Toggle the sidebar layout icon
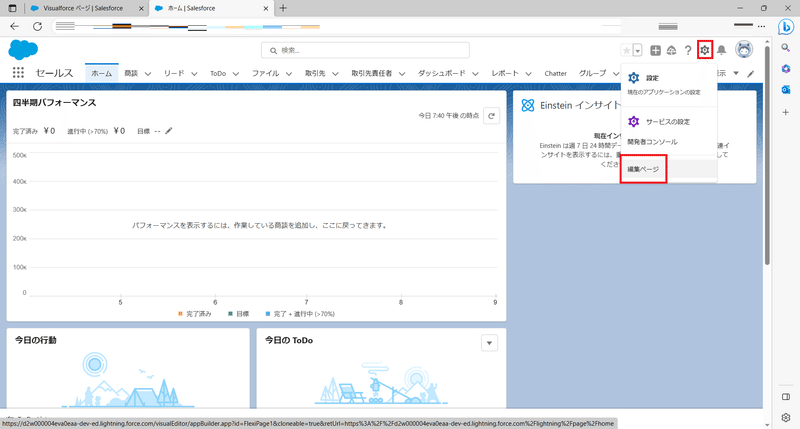Viewport: 800px width, 429px height. tap(786, 397)
